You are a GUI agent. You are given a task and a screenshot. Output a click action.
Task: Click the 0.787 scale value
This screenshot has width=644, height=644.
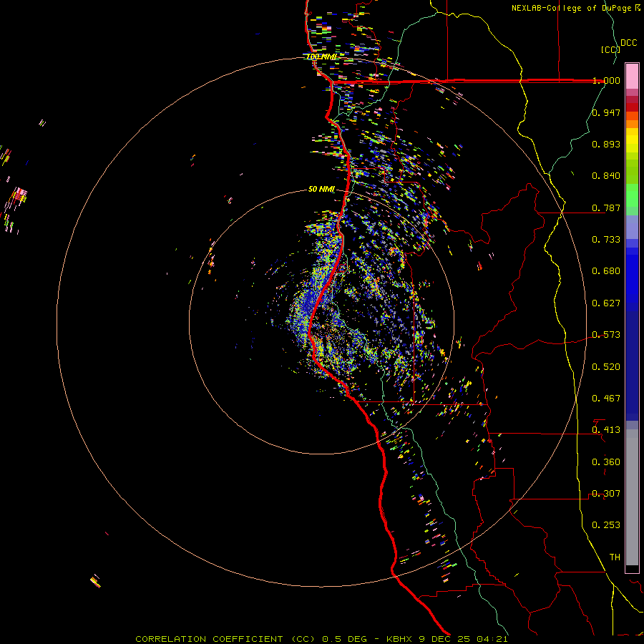(606, 208)
